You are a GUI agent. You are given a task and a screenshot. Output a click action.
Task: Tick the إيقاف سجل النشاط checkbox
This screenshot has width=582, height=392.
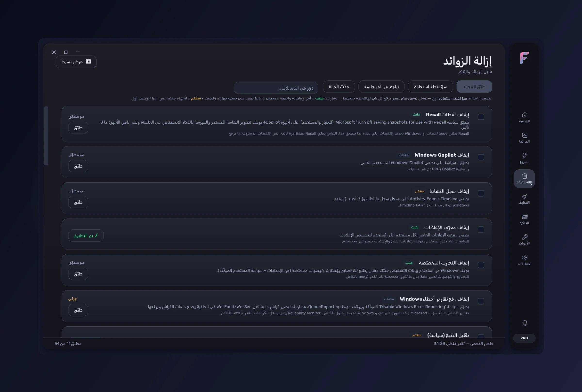tap(481, 194)
